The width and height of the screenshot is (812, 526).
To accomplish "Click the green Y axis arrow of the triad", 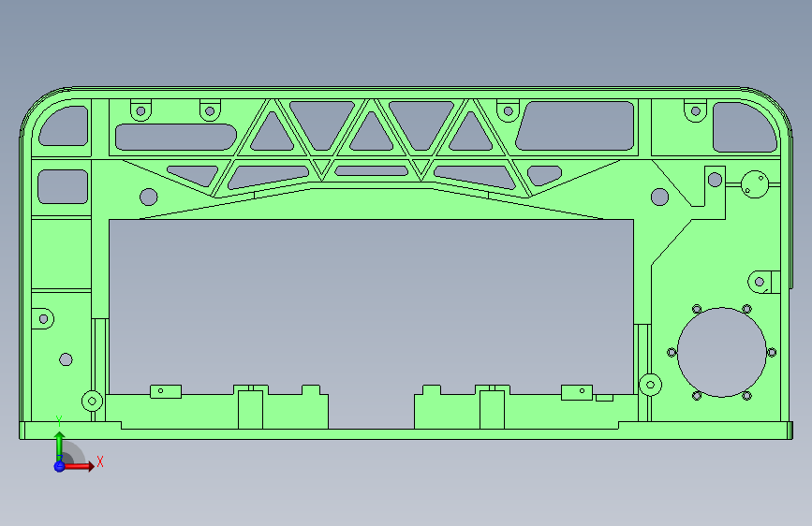I will 60,446.
